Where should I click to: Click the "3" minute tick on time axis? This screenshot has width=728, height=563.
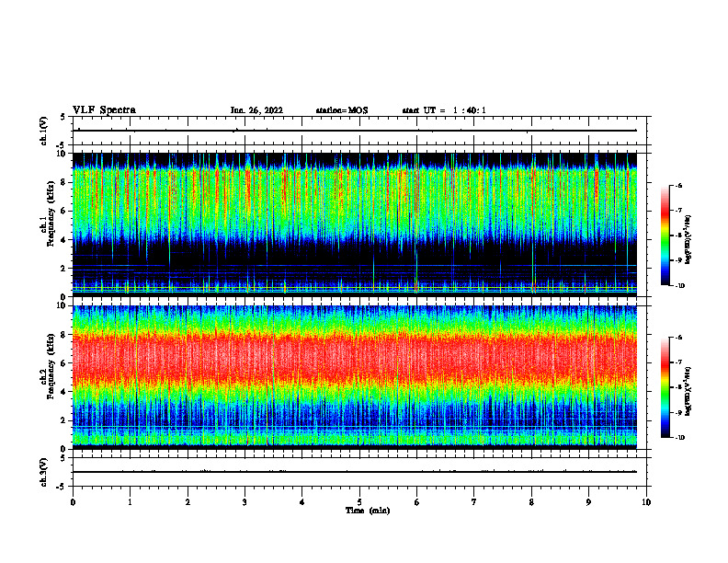click(245, 502)
